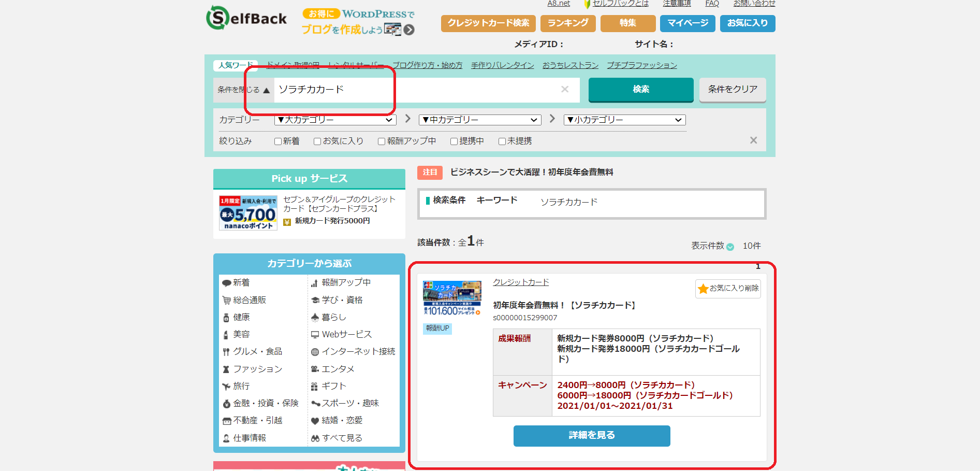Select the グルメ・食品 fork icon
980x471 pixels.
[226, 352]
